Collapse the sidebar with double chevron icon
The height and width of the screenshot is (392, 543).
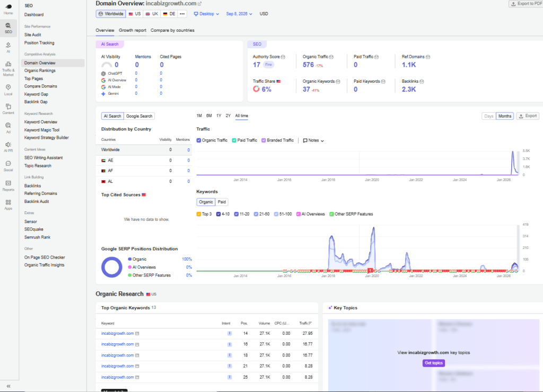(8, 386)
